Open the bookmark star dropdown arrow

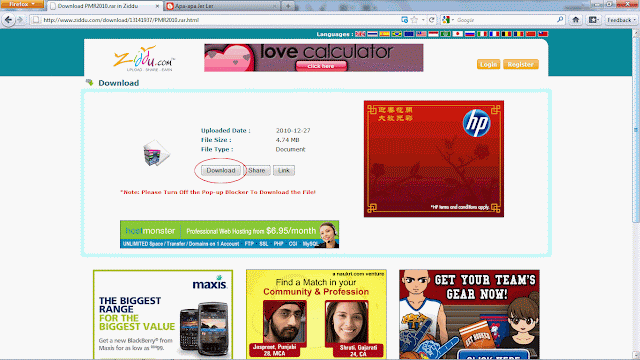tap(423, 20)
